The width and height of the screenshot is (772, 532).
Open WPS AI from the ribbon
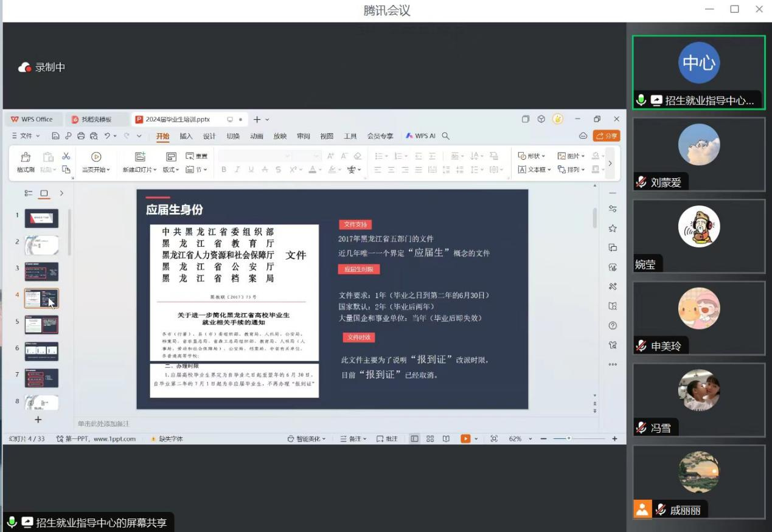click(x=421, y=136)
